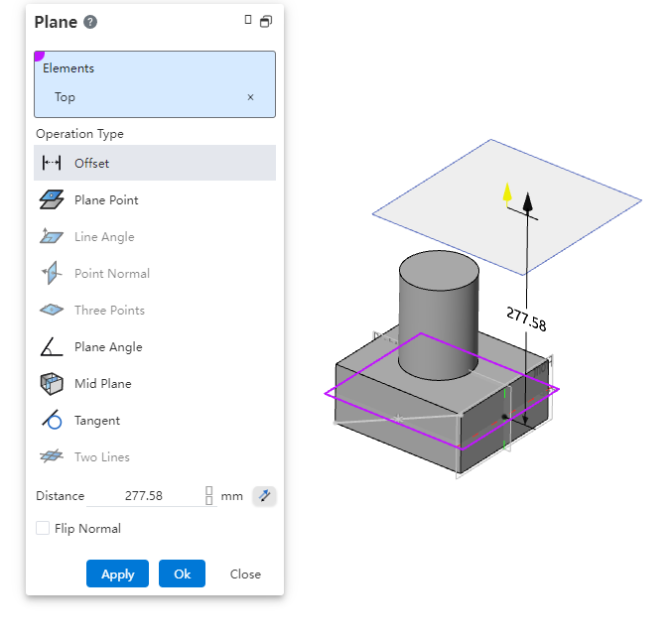672x639 pixels.
Task: Click the Line Angle operation label
Action: pos(104,237)
